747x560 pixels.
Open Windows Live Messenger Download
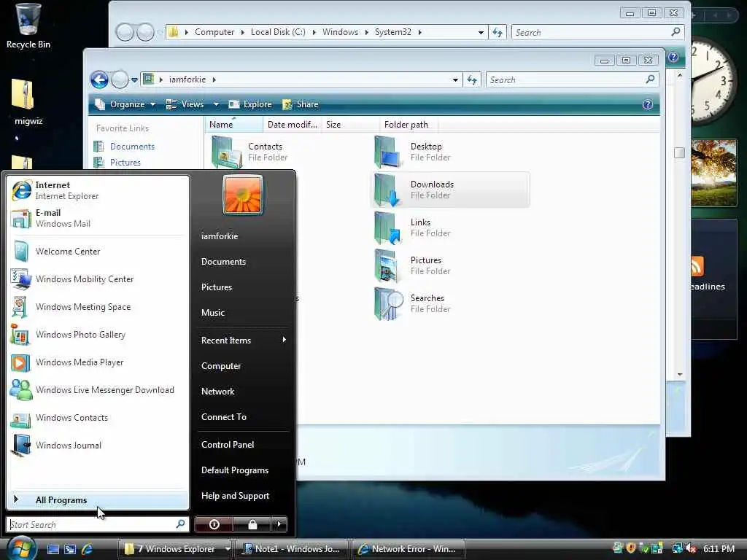pyautogui.click(x=98, y=389)
